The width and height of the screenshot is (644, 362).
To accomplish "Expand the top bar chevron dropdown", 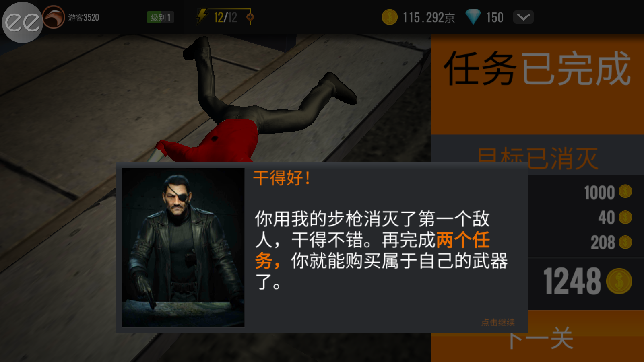I will coord(523,17).
